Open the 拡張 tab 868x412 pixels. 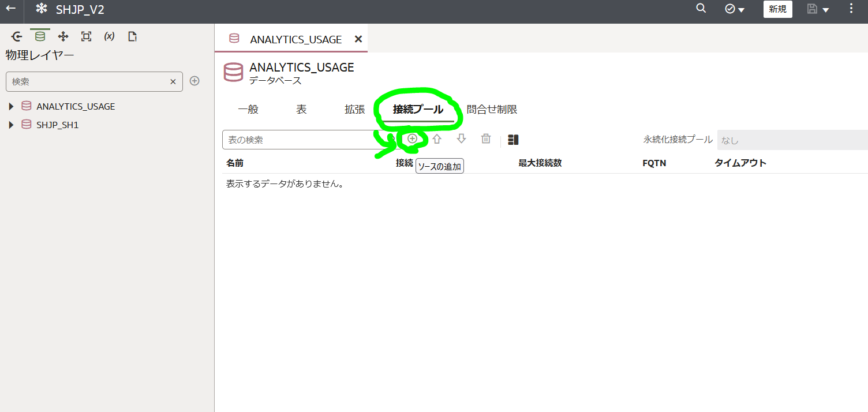(x=355, y=109)
